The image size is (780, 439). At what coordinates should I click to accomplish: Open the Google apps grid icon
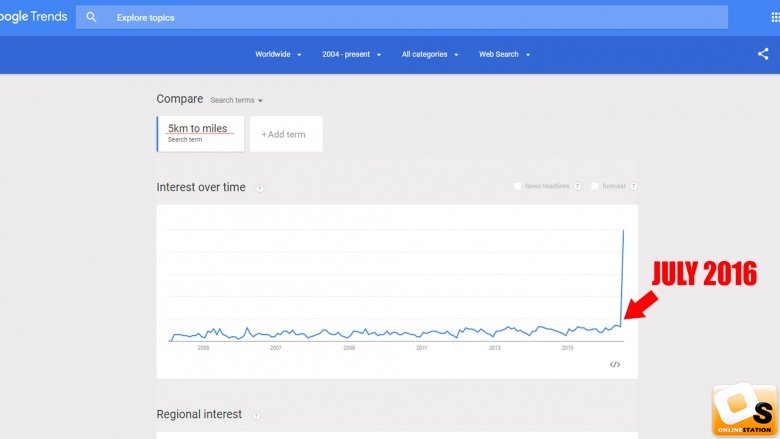(x=775, y=17)
